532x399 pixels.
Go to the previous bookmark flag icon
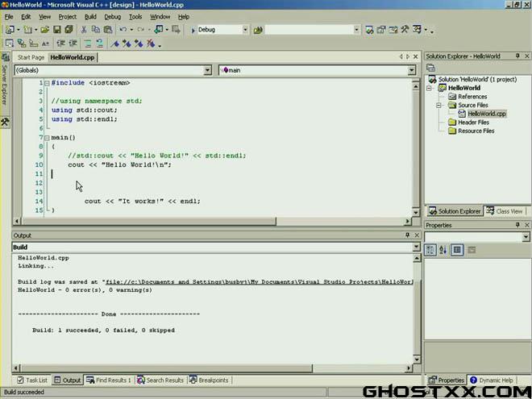coord(139,44)
